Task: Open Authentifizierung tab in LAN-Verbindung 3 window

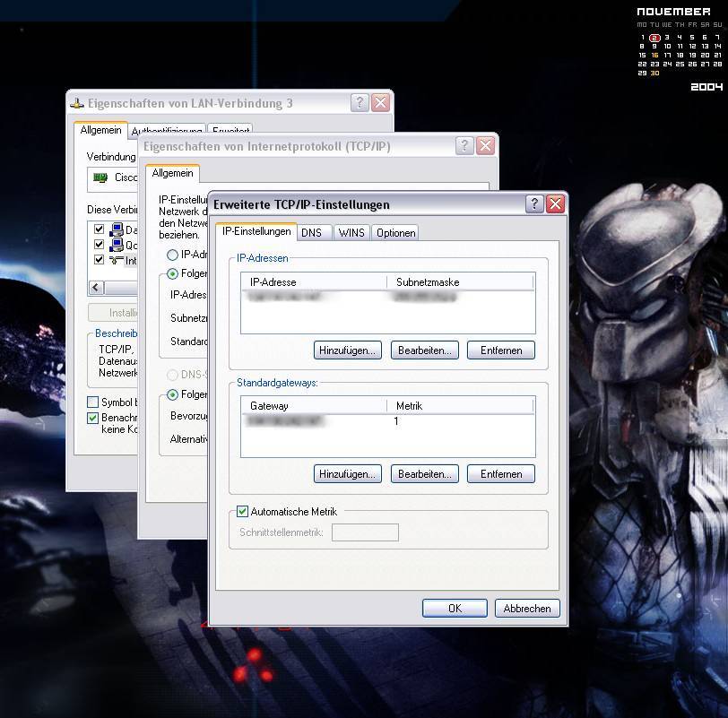Action: tap(167, 130)
